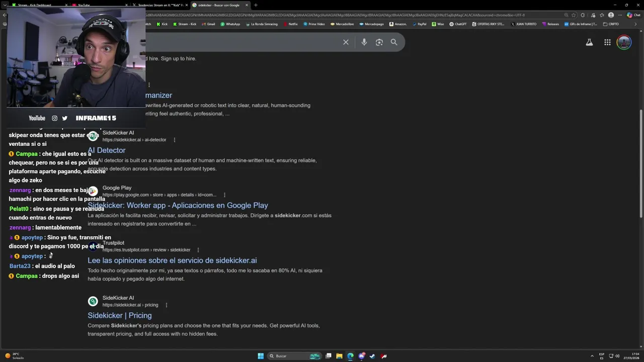
Task: Switch to the Tendencias Stream en X tab
Action: pyautogui.click(x=160, y=5)
